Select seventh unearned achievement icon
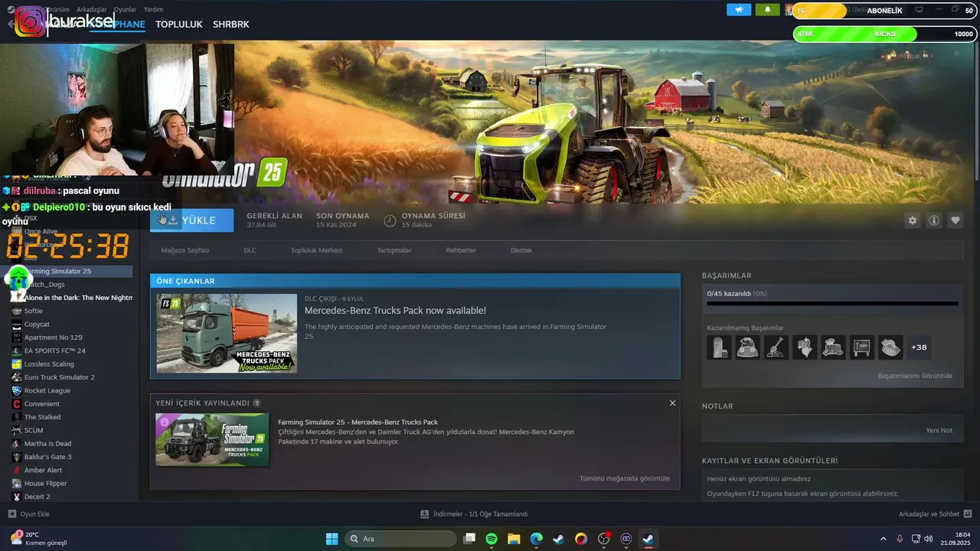The image size is (980, 551). [x=890, y=347]
